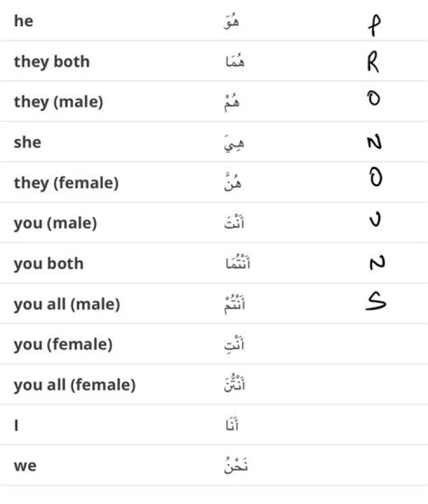
Task: Select the English word "we"
Action: click(25, 466)
